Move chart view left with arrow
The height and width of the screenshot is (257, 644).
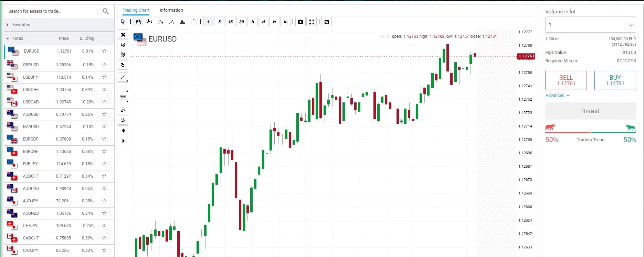coord(123,130)
